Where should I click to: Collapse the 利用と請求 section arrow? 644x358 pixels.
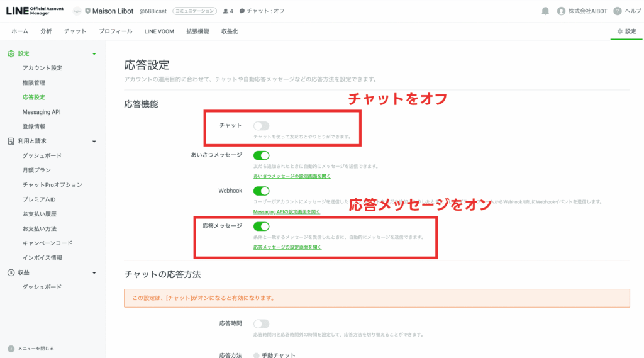(94, 141)
